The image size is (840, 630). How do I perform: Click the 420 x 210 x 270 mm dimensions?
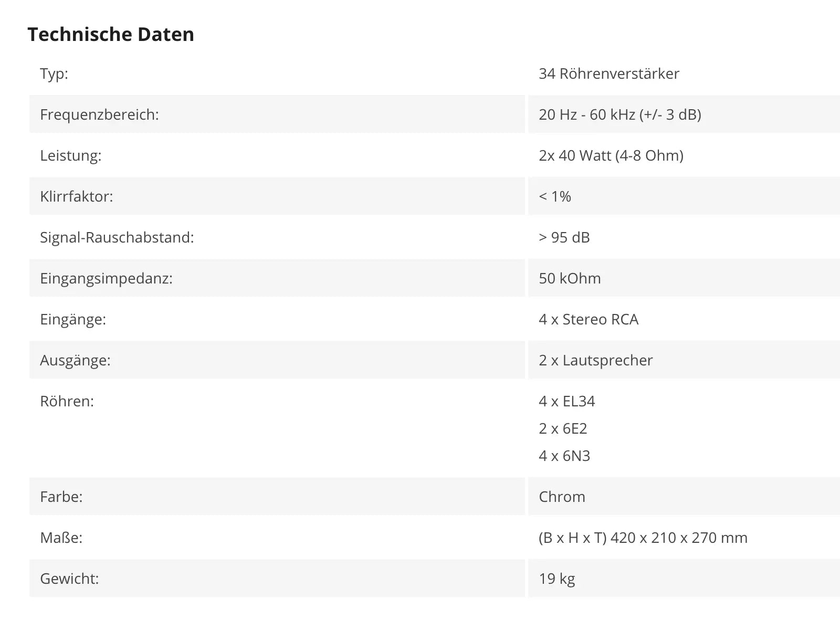pyautogui.click(x=679, y=538)
